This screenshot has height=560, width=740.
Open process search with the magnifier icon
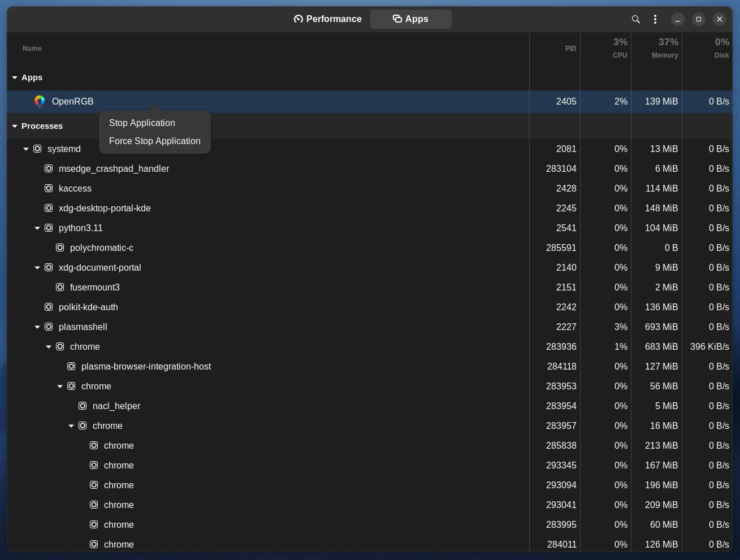(635, 19)
